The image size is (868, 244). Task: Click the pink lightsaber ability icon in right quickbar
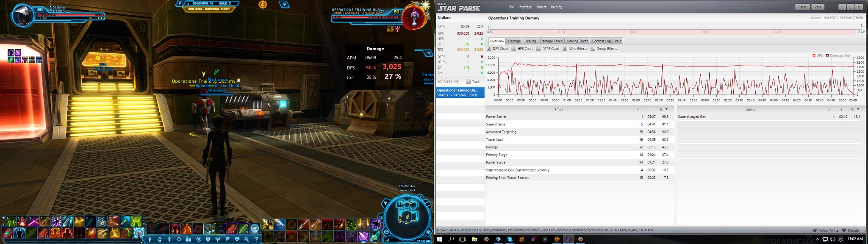tap(363, 236)
